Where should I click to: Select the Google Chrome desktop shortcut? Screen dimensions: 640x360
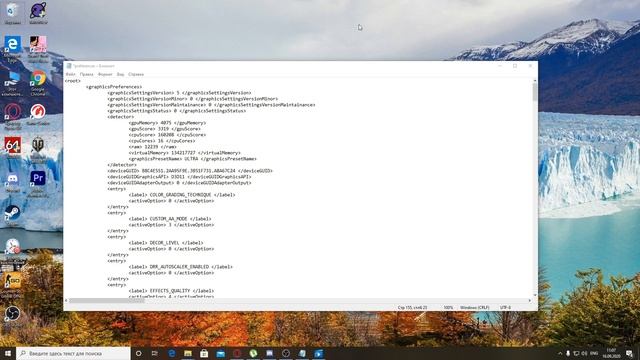click(38, 83)
